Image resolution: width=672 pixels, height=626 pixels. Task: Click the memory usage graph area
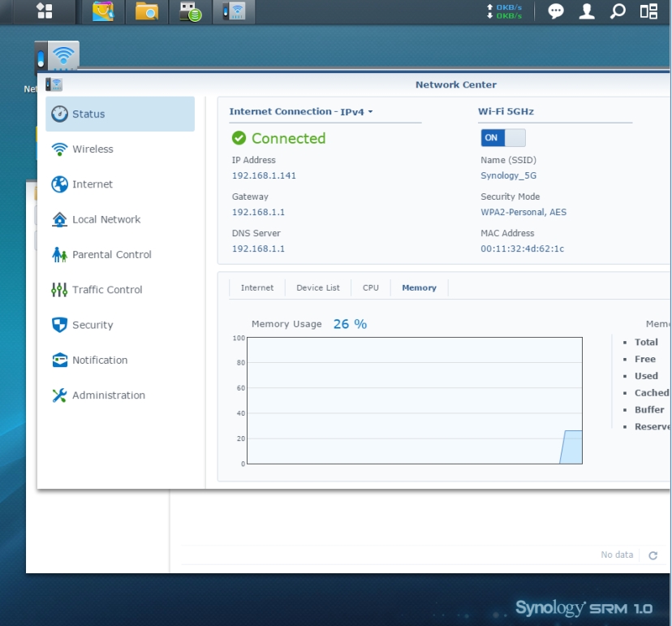pyautogui.click(x=414, y=400)
